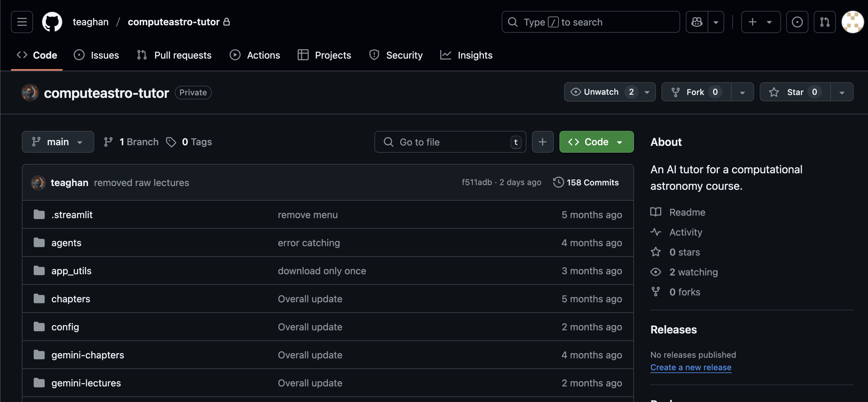
Task: Star the computeastro-tutor repository
Action: point(795,92)
